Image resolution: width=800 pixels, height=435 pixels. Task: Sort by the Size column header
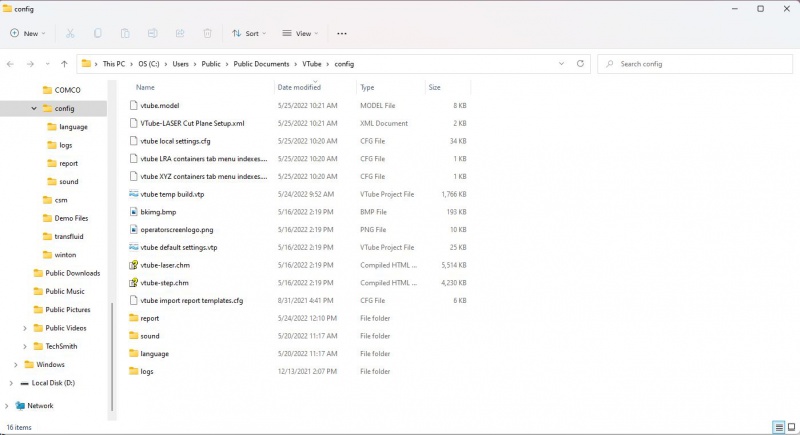coord(435,87)
